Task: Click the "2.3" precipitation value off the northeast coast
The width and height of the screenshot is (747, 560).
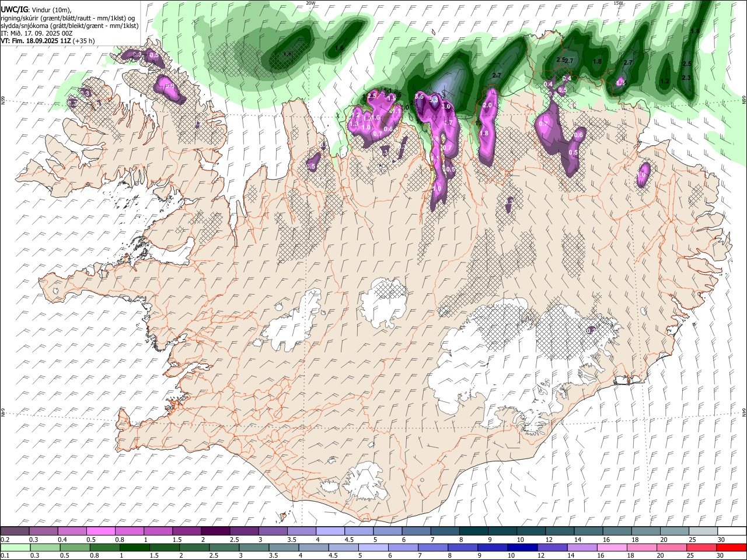Action: (686, 78)
